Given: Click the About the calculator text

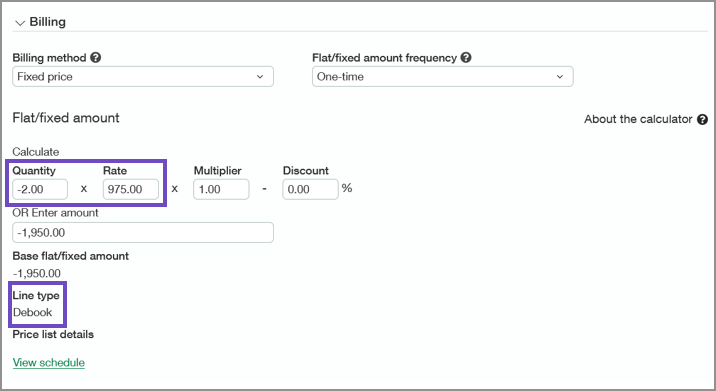Looking at the screenshot, I should pyautogui.click(x=638, y=119).
